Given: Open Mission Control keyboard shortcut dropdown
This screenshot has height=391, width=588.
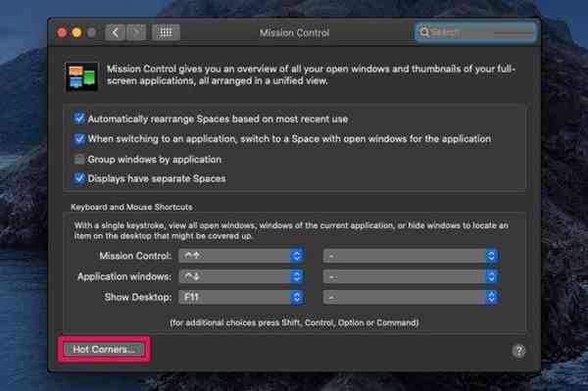Looking at the screenshot, I should point(241,256).
